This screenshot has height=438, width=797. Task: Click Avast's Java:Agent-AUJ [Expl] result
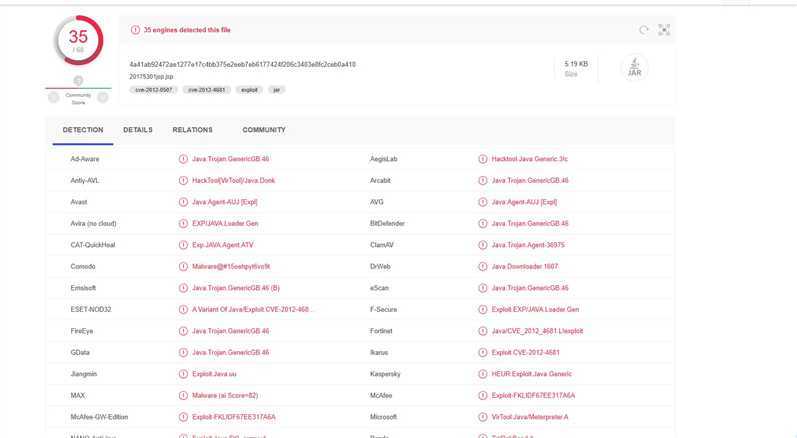click(x=225, y=202)
